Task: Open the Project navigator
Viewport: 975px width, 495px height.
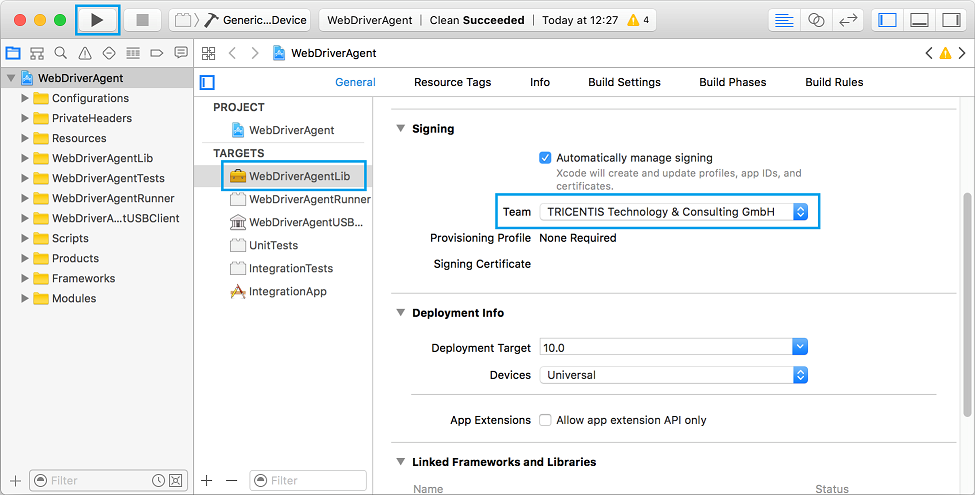Action: [13, 53]
